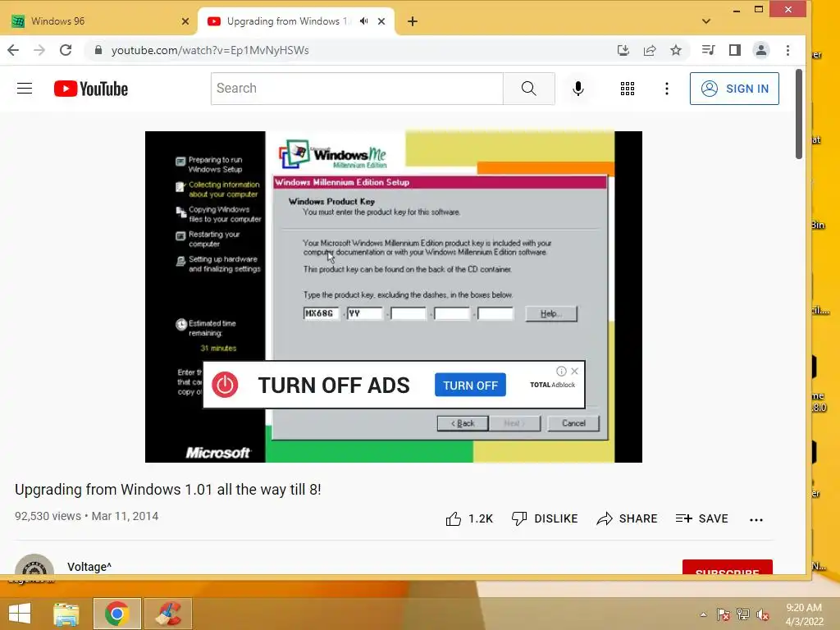Click the Subscribe button
The height and width of the screenshot is (630, 840).
pyautogui.click(x=727, y=568)
